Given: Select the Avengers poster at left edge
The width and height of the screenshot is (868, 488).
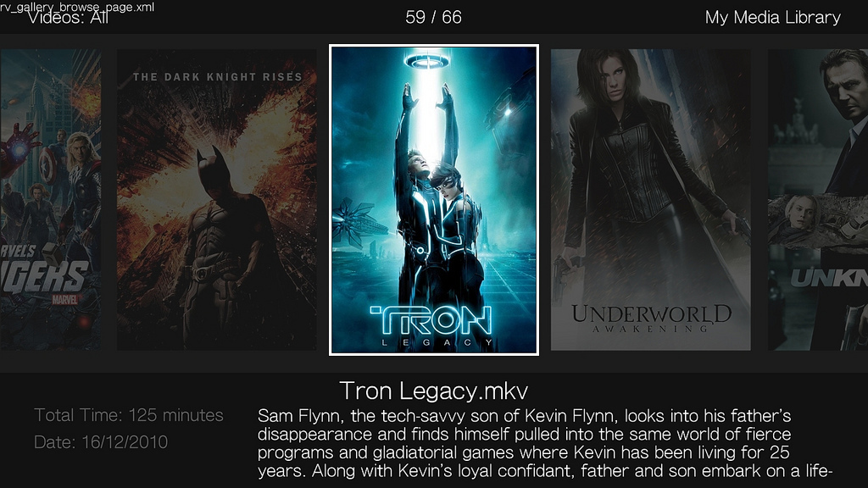Looking at the screenshot, I should coord(50,200).
